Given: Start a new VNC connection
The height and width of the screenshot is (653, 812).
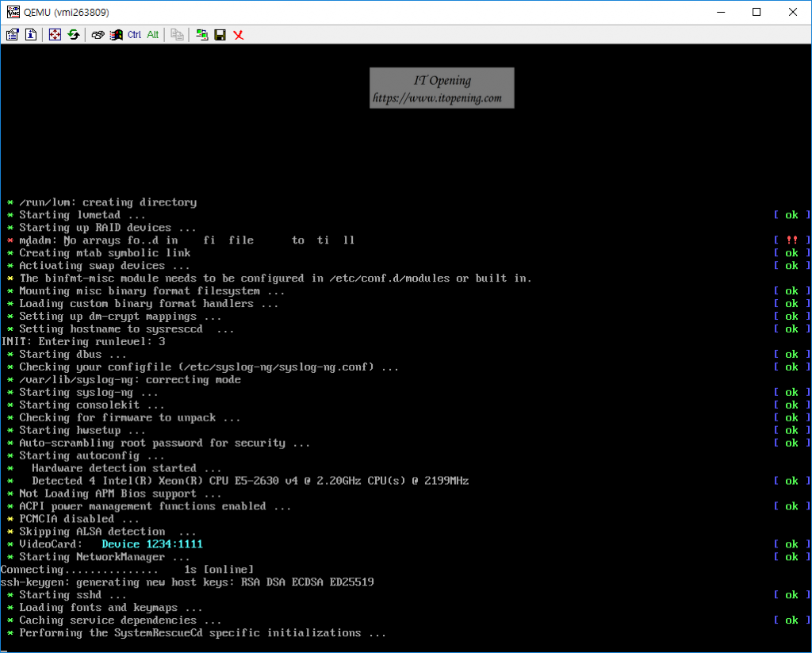Looking at the screenshot, I should [x=201, y=35].
